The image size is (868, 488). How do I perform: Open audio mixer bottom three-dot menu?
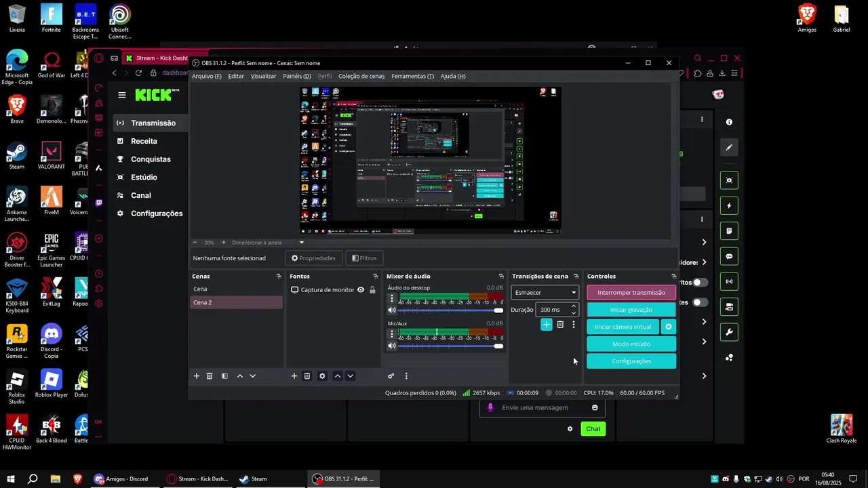[x=406, y=376]
